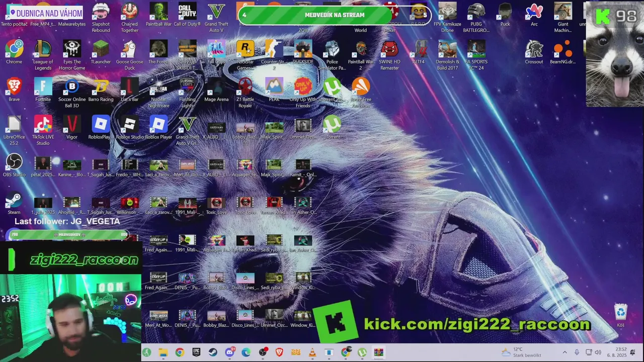Launch Rockstar Games launcher icon
This screenshot has height=362, width=644.
[245, 55]
